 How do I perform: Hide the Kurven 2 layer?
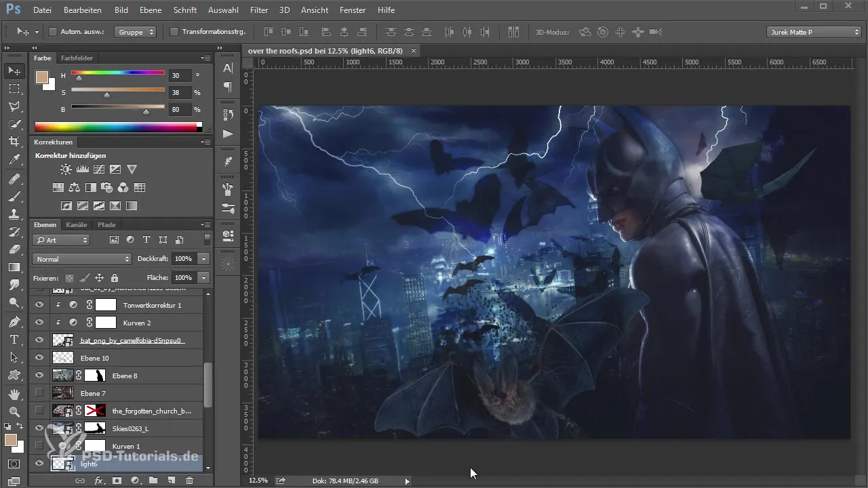point(39,323)
